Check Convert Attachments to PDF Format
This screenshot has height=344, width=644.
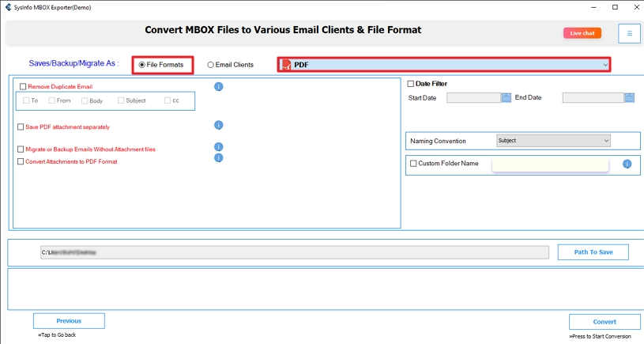pos(21,161)
